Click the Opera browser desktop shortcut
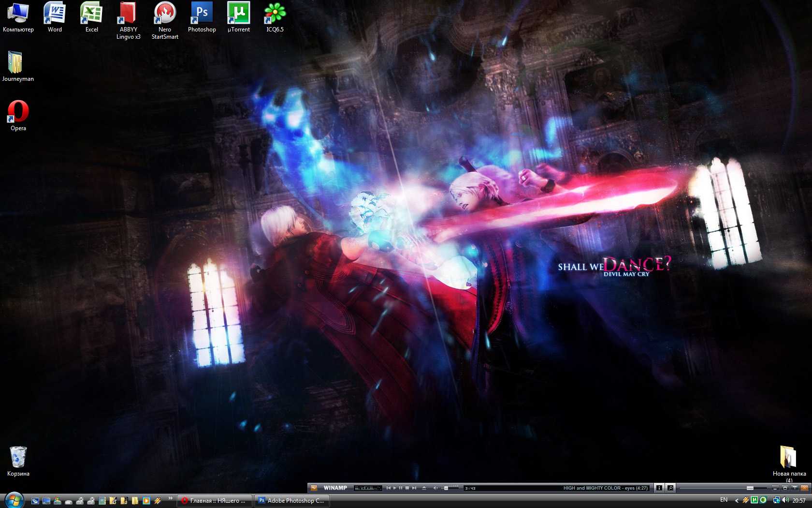The height and width of the screenshot is (508, 812). click(x=18, y=116)
